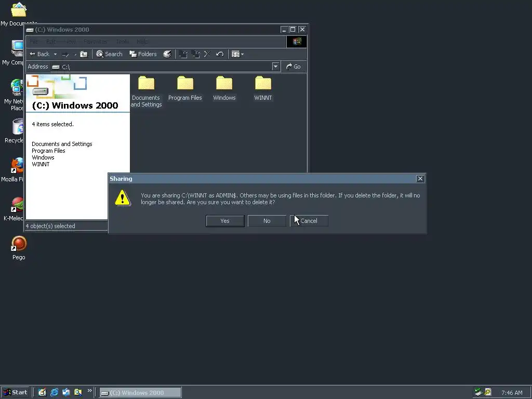532x399 pixels.
Task: Open the File menu
Action: pos(34,42)
